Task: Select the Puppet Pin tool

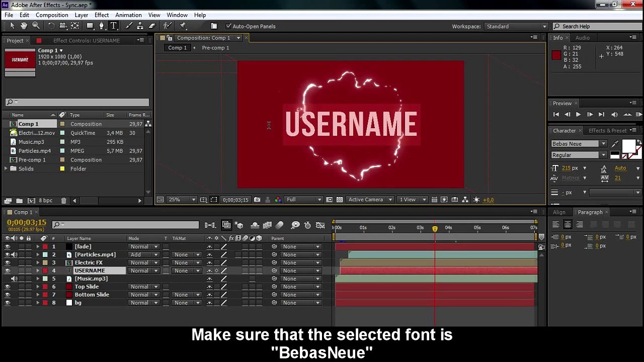Action: (183, 26)
